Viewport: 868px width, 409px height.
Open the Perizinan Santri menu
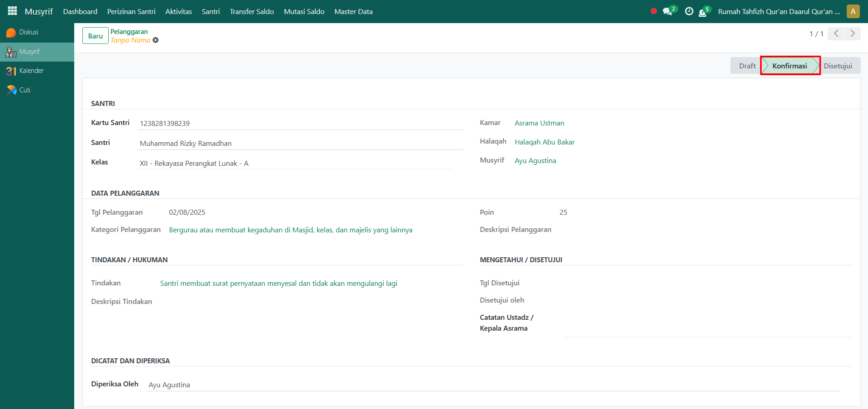131,11
